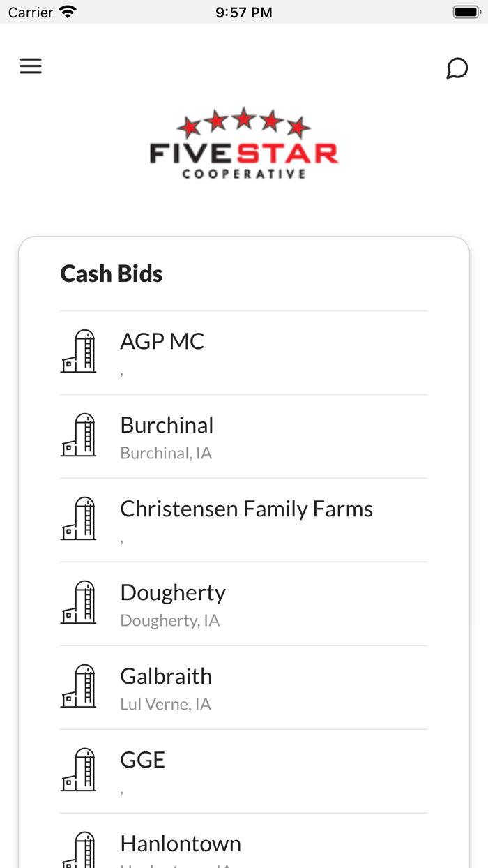Image resolution: width=488 pixels, height=868 pixels.
Task: Open Hanlontown location entry
Action: (181, 844)
